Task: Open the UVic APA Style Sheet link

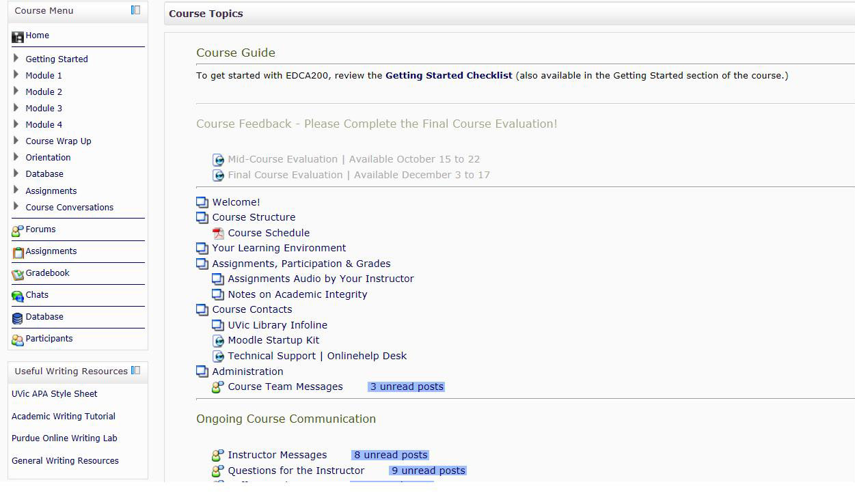Action: coord(55,394)
